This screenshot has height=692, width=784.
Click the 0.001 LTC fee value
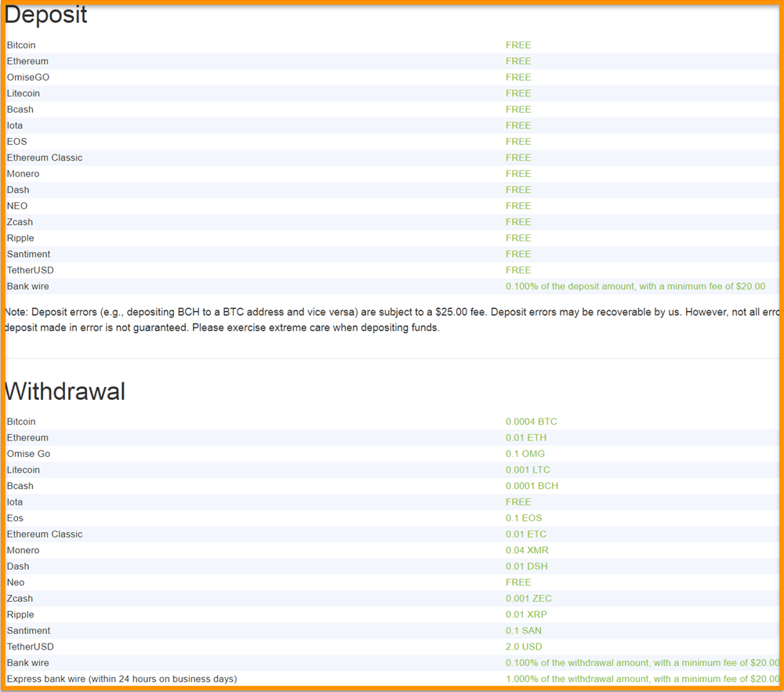(528, 469)
